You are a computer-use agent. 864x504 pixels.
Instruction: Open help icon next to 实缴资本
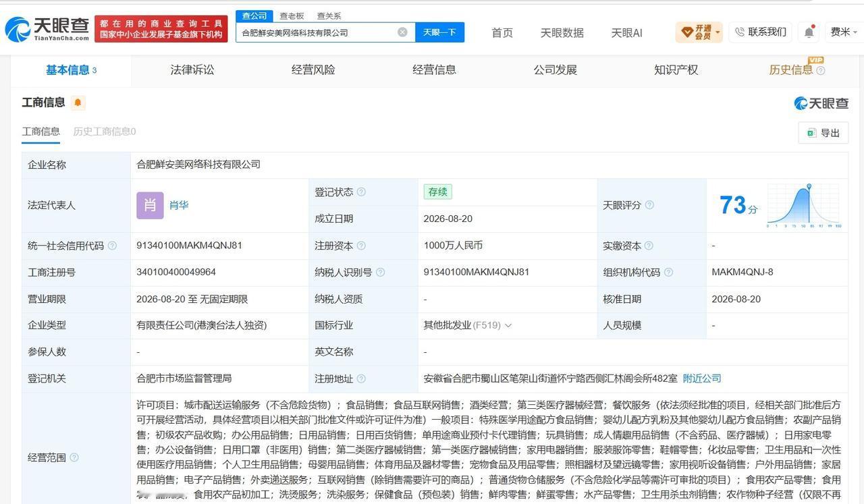[x=649, y=246]
